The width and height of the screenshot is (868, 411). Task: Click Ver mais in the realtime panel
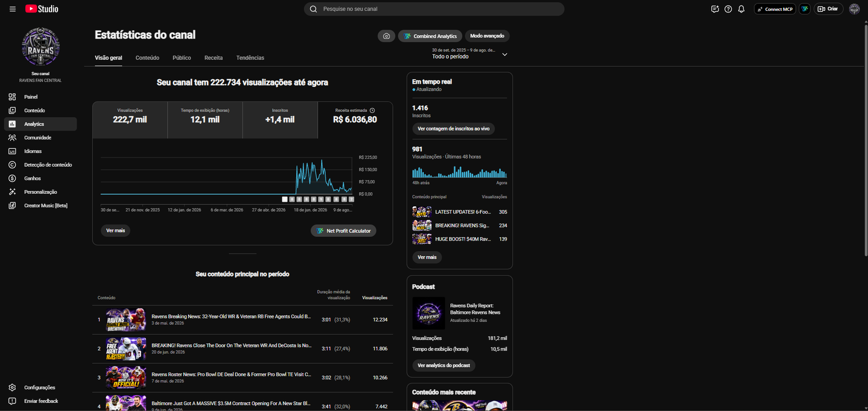point(427,257)
